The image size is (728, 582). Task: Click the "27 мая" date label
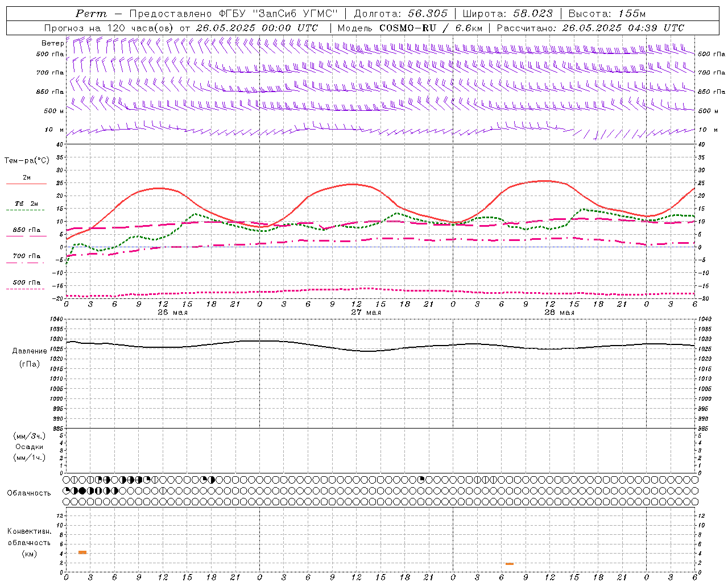pyautogui.click(x=366, y=313)
